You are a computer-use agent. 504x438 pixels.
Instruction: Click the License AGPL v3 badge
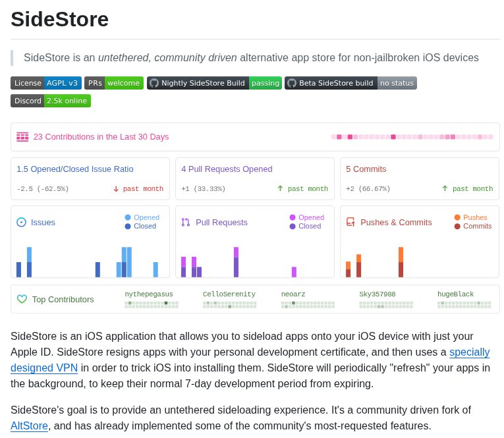pos(46,83)
